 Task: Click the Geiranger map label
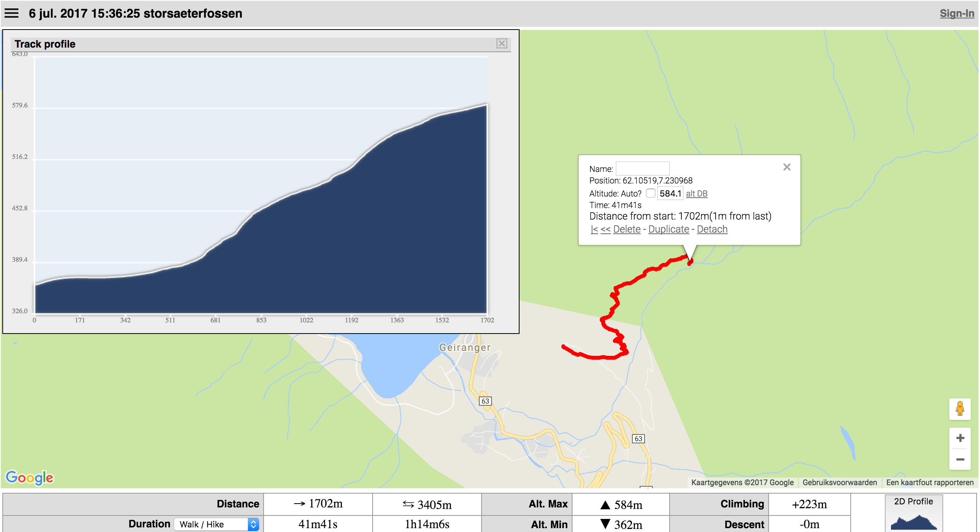(465, 347)
